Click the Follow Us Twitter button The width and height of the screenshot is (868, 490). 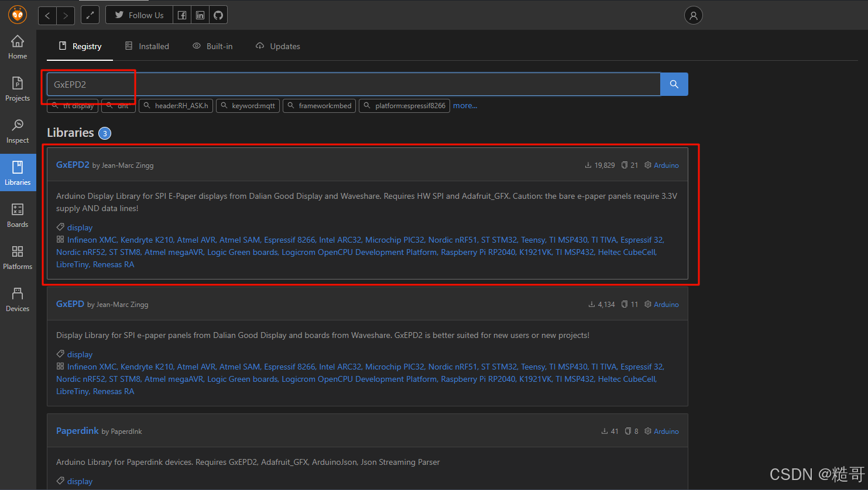click(x=139, y=15)
